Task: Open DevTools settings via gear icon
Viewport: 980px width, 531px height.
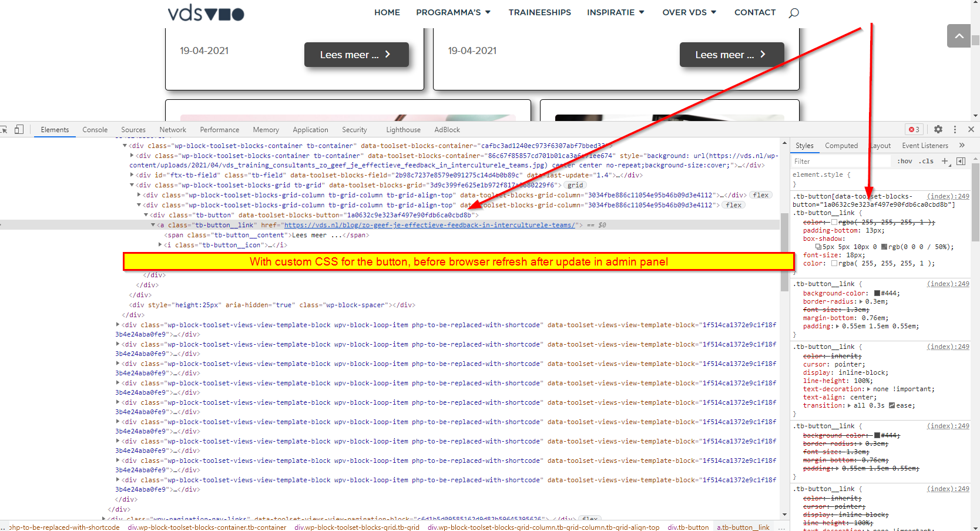Action: pyautogui.click(x=938, y=129)
